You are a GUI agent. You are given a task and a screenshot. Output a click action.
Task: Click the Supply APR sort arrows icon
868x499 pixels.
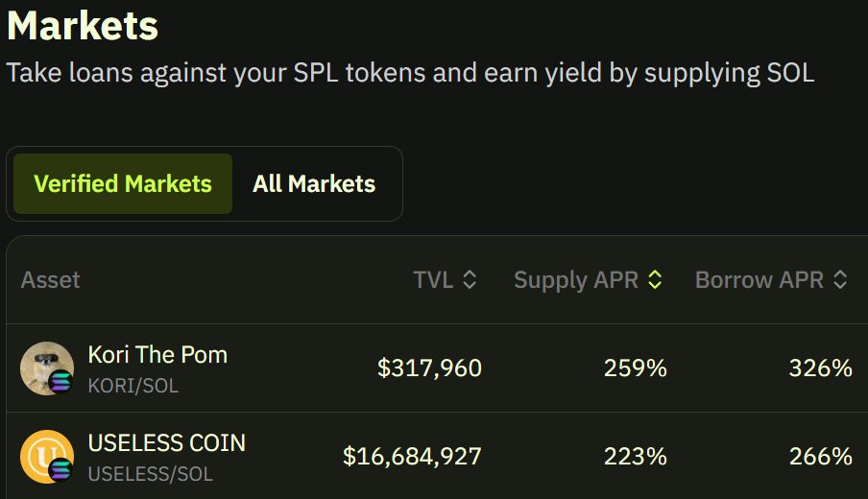[x=655, y=280]
